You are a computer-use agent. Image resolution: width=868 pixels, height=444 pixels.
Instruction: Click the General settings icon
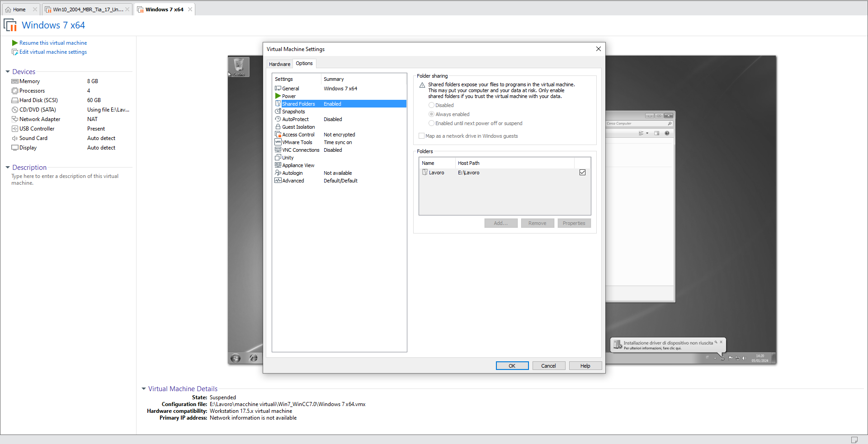278,88
